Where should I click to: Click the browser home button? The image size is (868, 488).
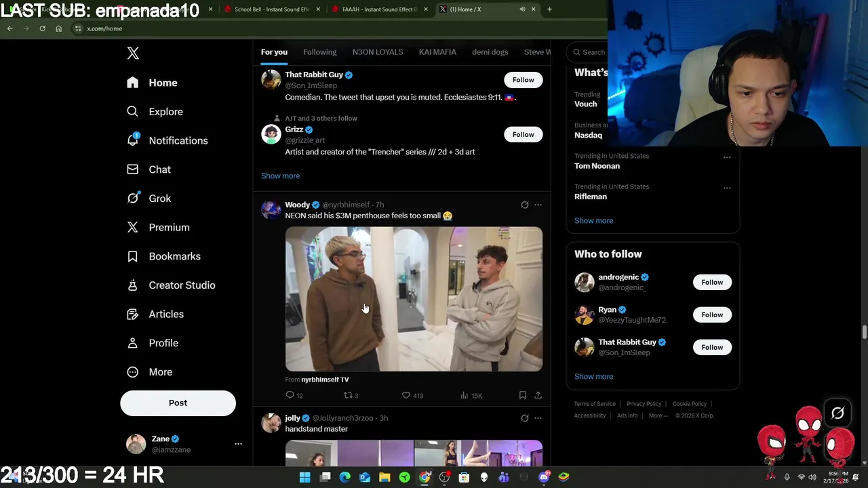tap(58, 28)
